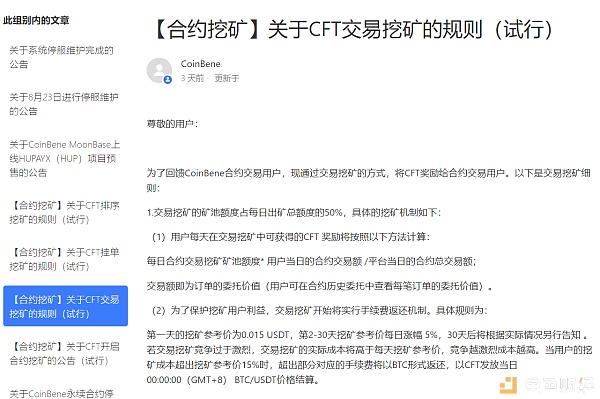Open the MoonBase HUPAYX (HUP) presale announcement

click(65, 158)
